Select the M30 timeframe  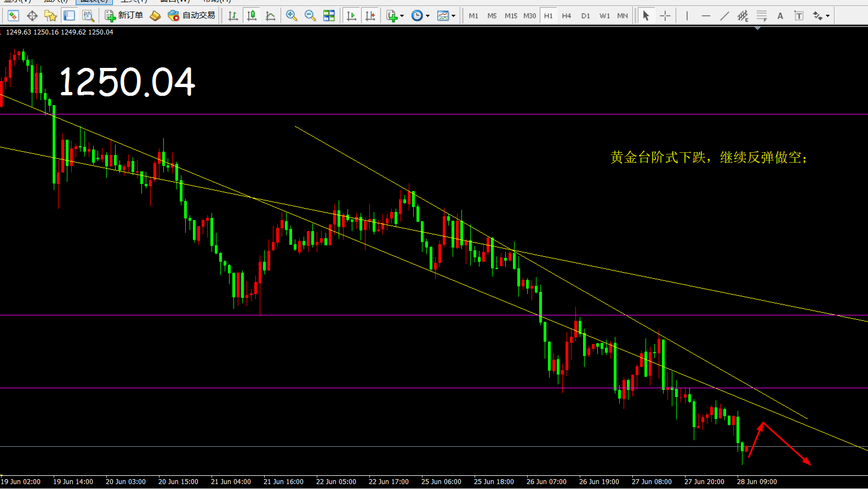tap(530, 16)
